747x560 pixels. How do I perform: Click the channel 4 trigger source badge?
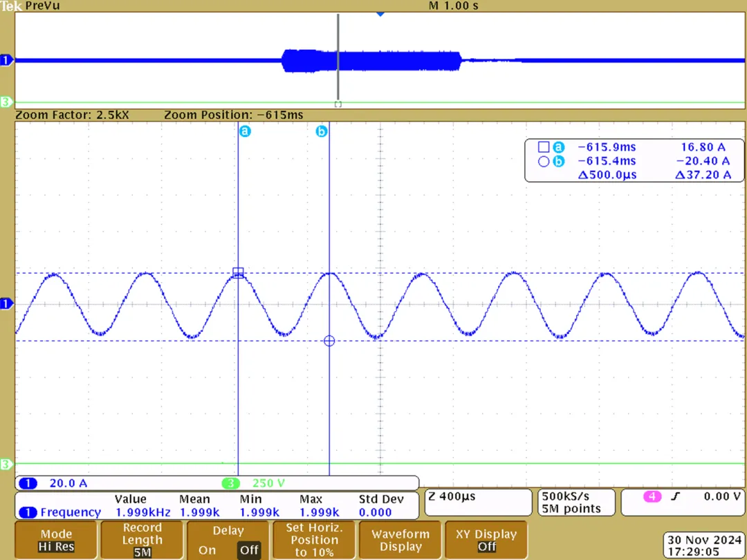tap(651, 496)
